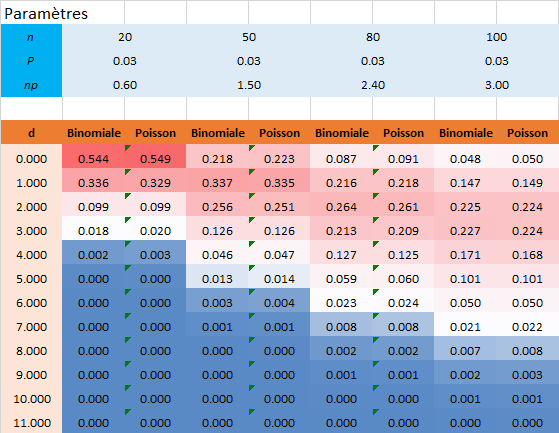Click the d row label 5.000
Viewport: 559px width, 433px height.
tap(31, 279)
